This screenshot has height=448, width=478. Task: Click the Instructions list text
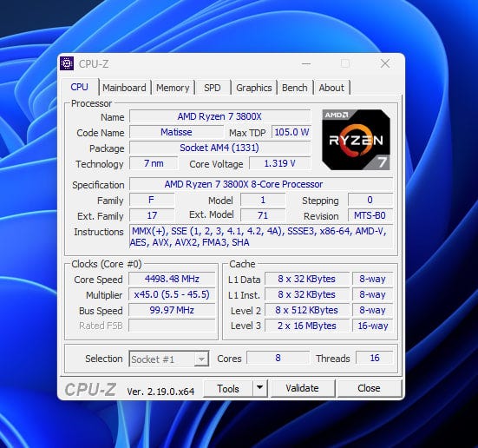pyautogui.click(x=261, y=237)
